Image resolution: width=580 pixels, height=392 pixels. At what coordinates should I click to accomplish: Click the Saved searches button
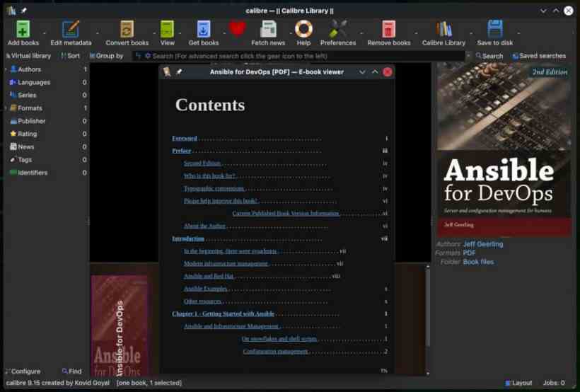539,56
